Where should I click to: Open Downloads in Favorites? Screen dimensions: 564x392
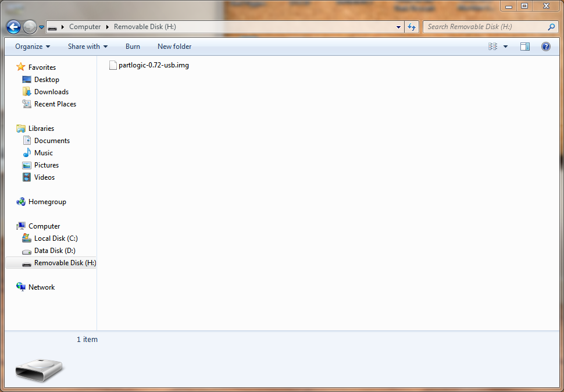coord(51,92)
